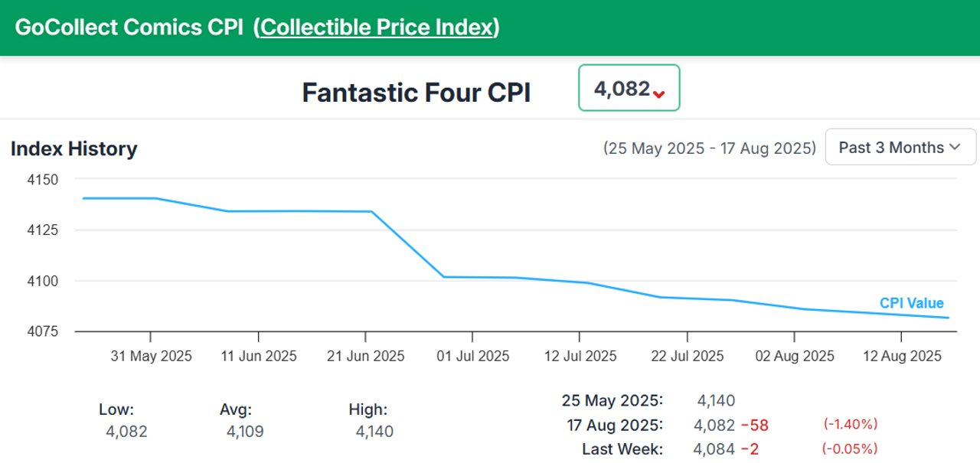The width and height of the screenshot is (980, 463).
Task: Click the Index History title
Action: [73, 148]
